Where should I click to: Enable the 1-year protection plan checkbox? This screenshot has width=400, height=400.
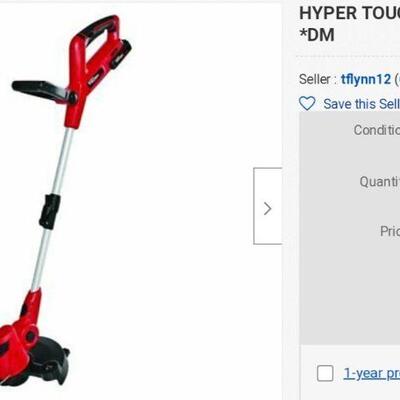(325, 373)
